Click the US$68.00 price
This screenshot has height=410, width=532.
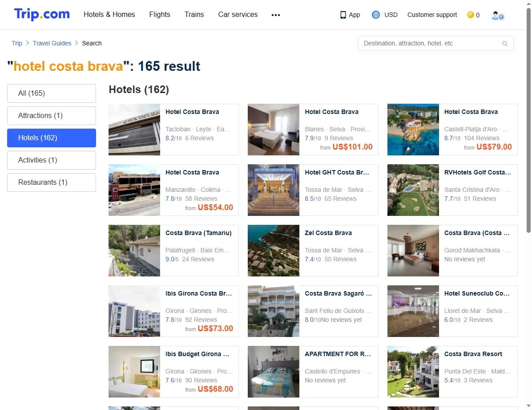pyautogui.click(x=215, y=389)
